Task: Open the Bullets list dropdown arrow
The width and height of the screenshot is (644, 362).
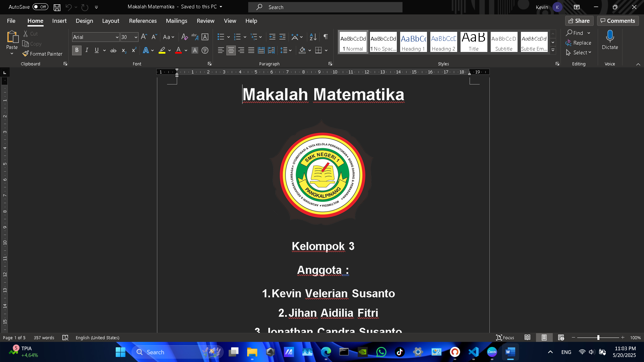Action: [228, 37]
